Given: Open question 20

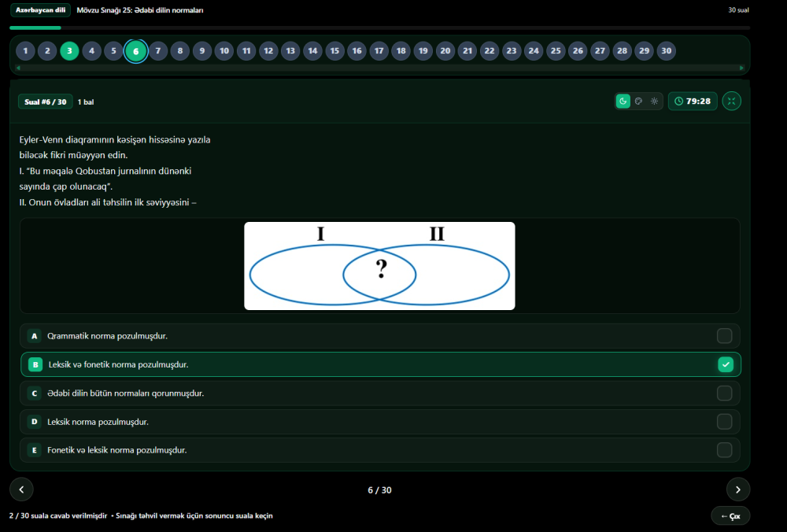Looking at the screenshot, I should click(445, 50).
